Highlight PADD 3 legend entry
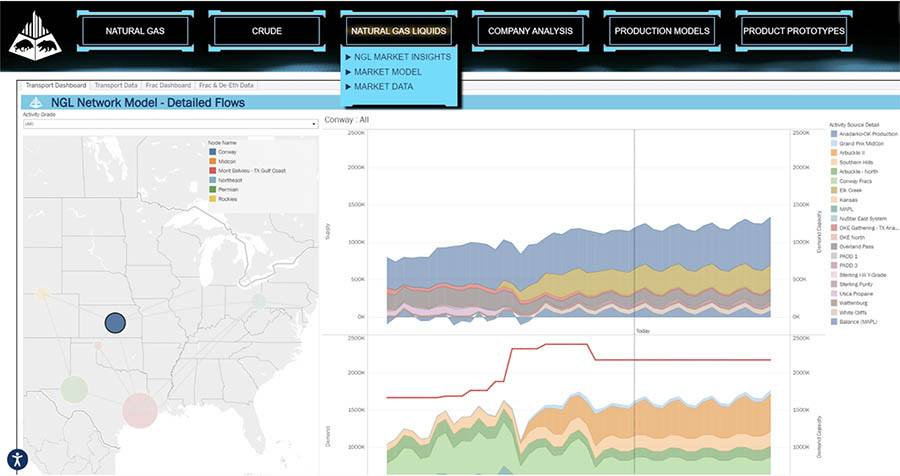900x476 pixels. (x=844, y=265)
